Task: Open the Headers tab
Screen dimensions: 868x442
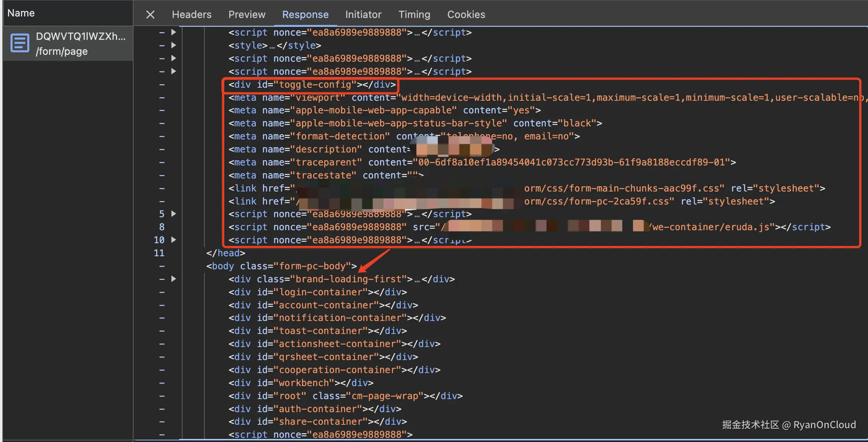Action: 191,15
